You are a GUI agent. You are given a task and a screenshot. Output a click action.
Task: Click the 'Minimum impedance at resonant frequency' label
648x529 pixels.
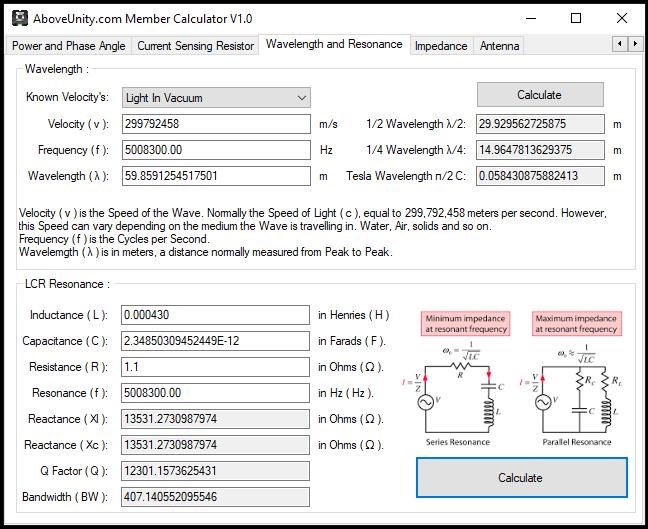pos(465,324)
